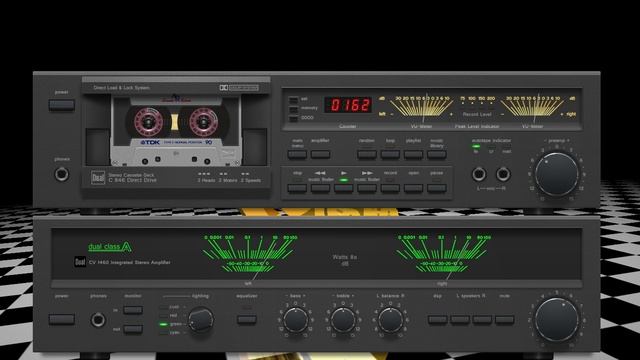Click the treble knob
Image resolution: width=640 pixels, height=360 pixels.
[x=343, y=320]
